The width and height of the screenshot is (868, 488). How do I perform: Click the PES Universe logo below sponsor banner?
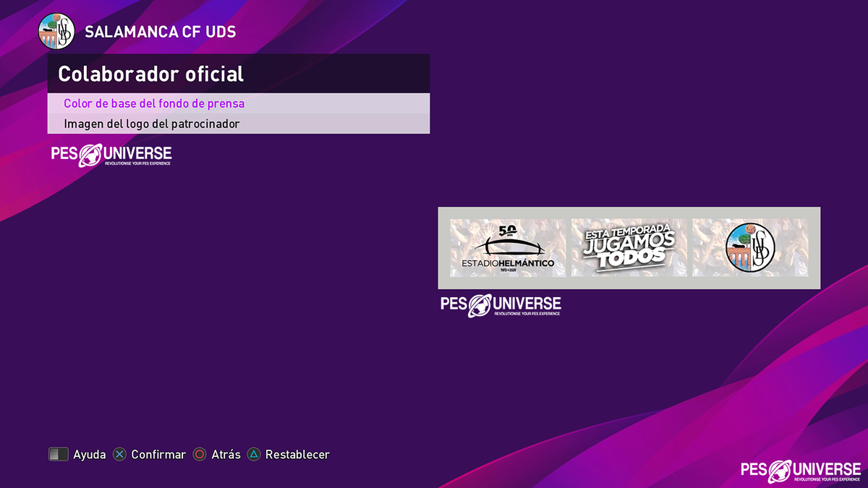[x=501, y=304]
